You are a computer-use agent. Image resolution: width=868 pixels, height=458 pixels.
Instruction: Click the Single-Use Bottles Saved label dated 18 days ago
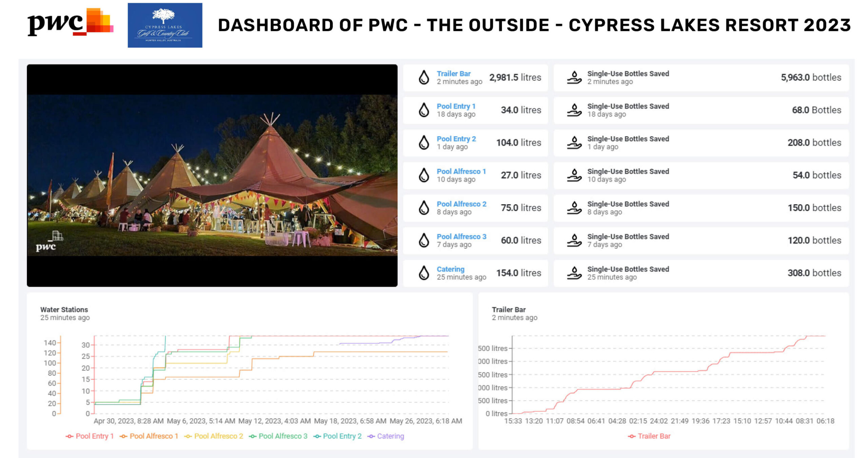pos(628,106)
